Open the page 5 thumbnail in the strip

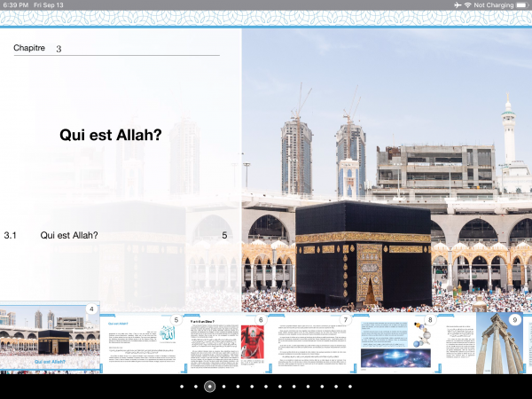point(142,344)
